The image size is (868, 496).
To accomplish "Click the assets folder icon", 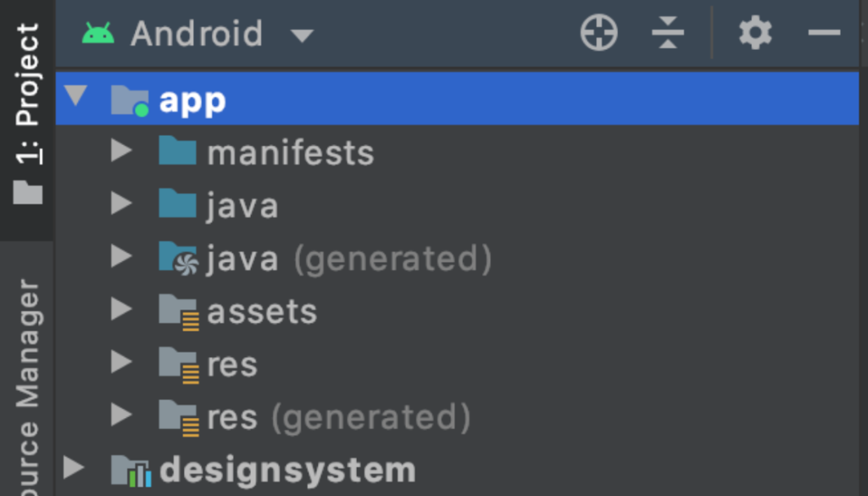I will tap(178, 312).
